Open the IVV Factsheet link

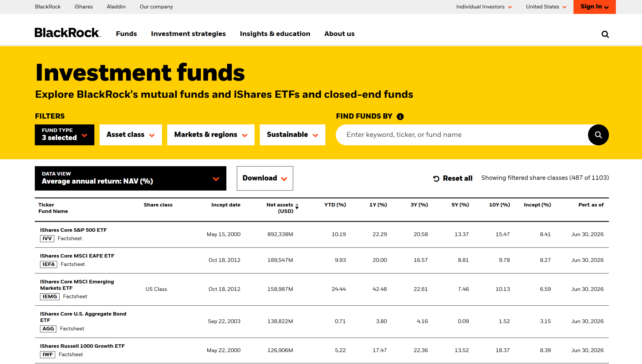coord(70,238)
